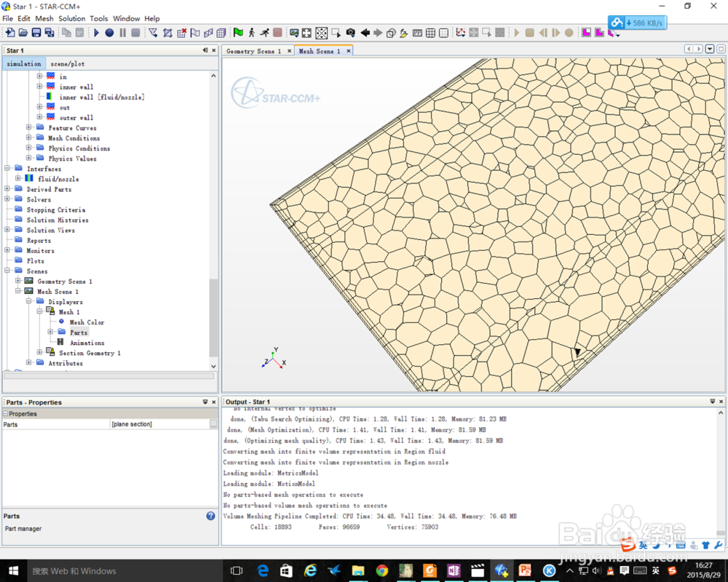Open the File menu

tap(7, 19)
